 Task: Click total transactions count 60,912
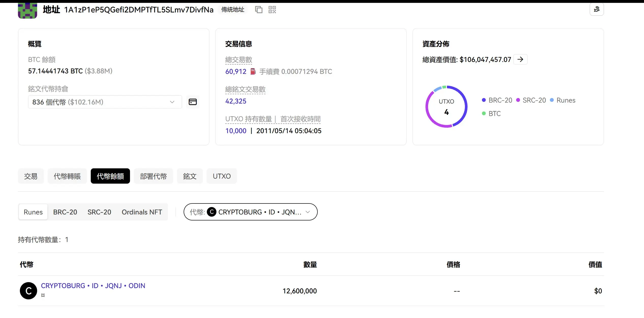[236, 71]
